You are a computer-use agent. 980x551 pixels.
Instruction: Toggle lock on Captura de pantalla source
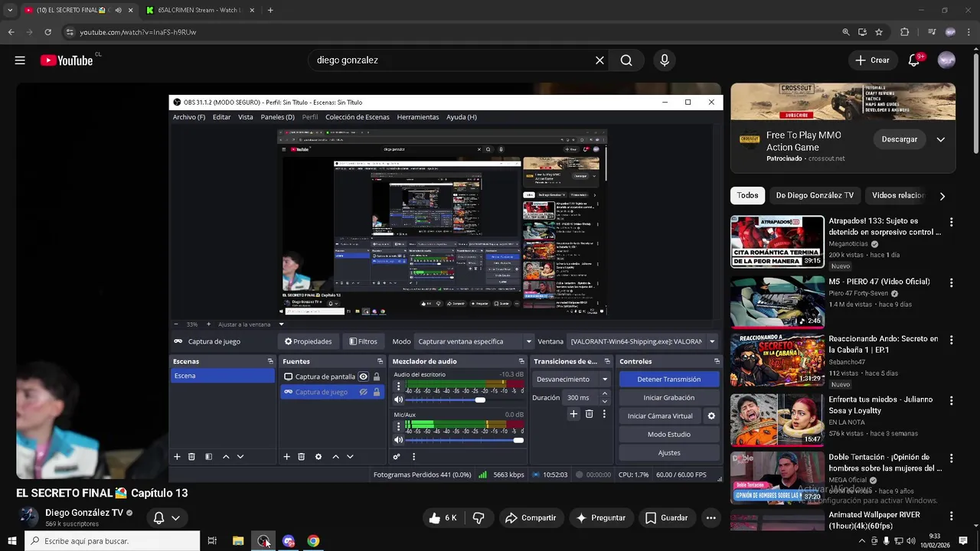tap(376, 377)
